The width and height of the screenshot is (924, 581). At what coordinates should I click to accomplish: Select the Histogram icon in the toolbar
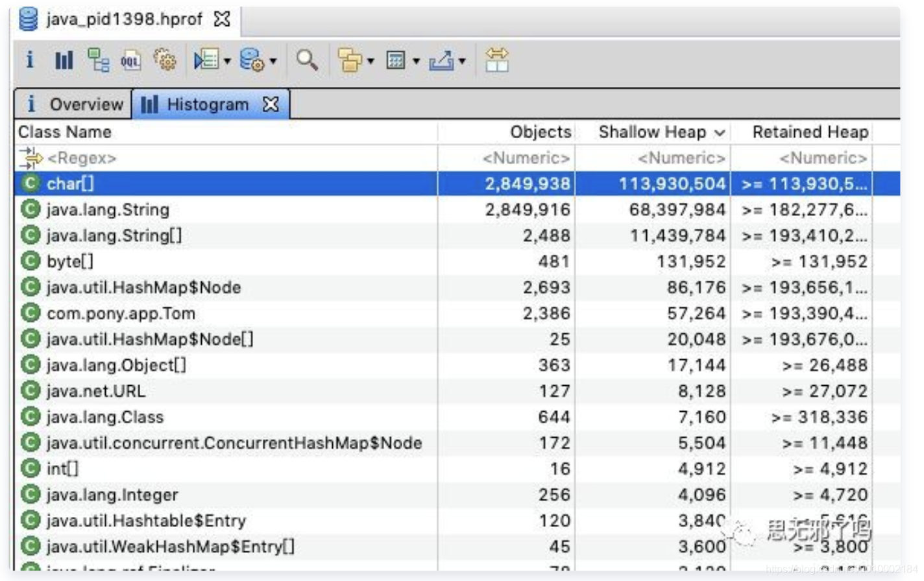(64, 62)
